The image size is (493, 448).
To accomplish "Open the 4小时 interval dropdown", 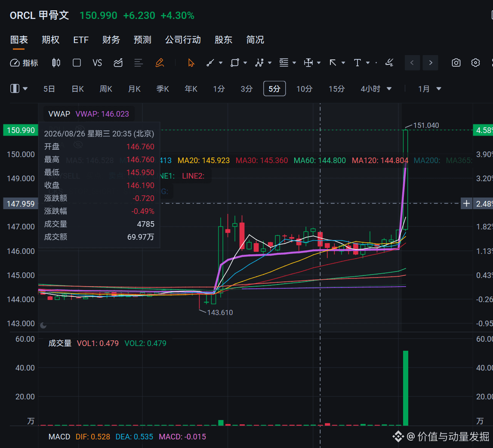I will coord(376,89).
